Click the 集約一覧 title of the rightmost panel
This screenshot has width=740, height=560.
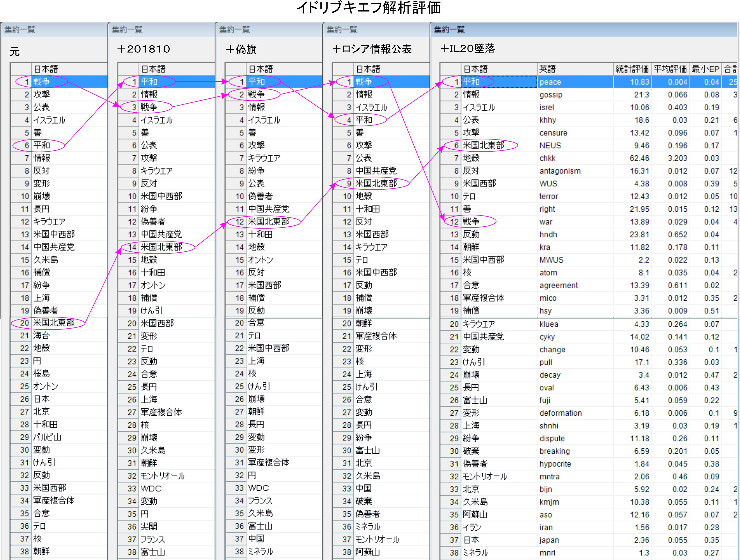coord(449,30)
